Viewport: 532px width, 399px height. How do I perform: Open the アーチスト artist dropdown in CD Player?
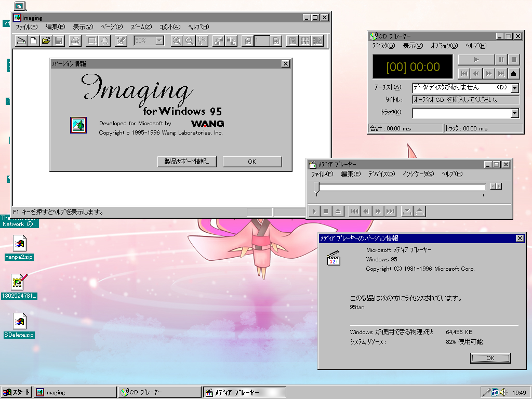(x=515, y=88)
